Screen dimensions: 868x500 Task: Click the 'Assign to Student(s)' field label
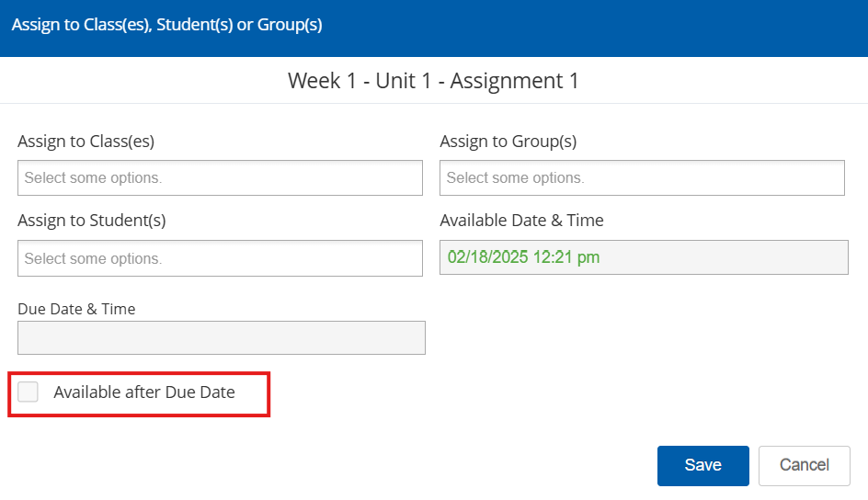pos(91,221)
